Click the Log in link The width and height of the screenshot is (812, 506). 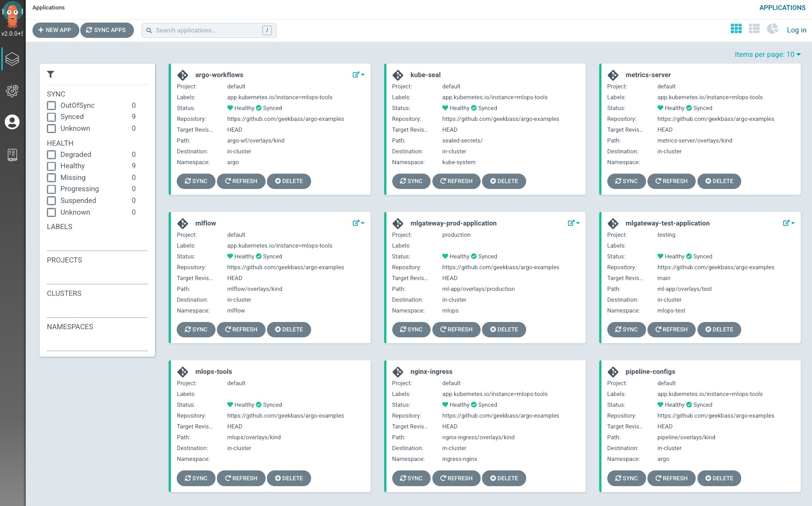796,30
